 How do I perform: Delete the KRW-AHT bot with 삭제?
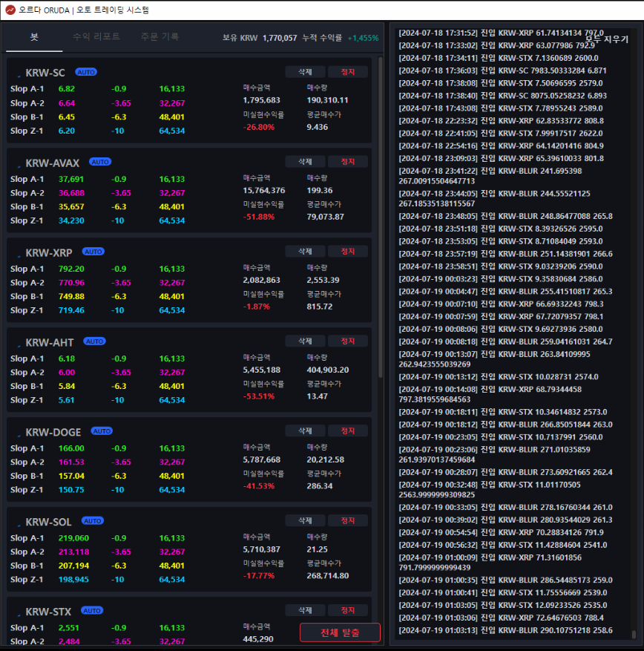click(305, 341)
